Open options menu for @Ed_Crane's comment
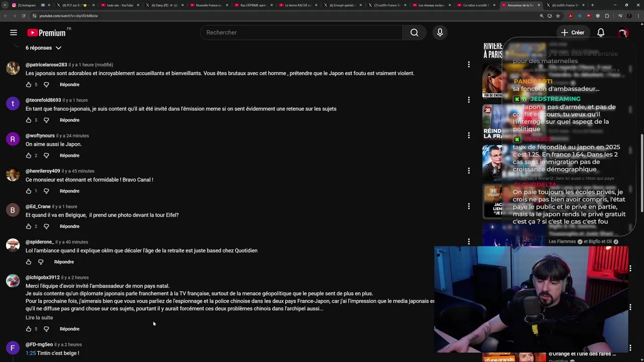Image resolution: width=644 pixels, height=362 pixels. pos(468,206)
